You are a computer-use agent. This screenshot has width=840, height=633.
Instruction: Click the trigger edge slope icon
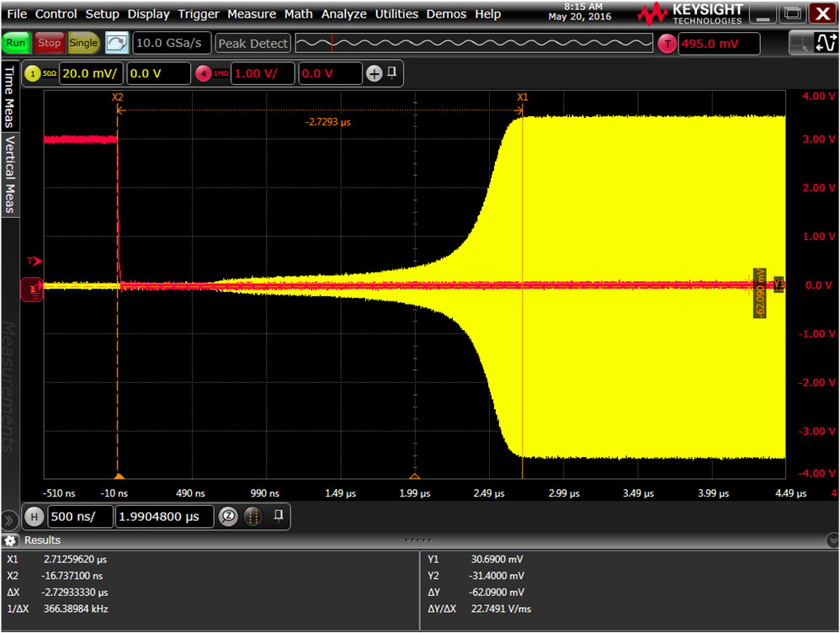tap(826, 44)
